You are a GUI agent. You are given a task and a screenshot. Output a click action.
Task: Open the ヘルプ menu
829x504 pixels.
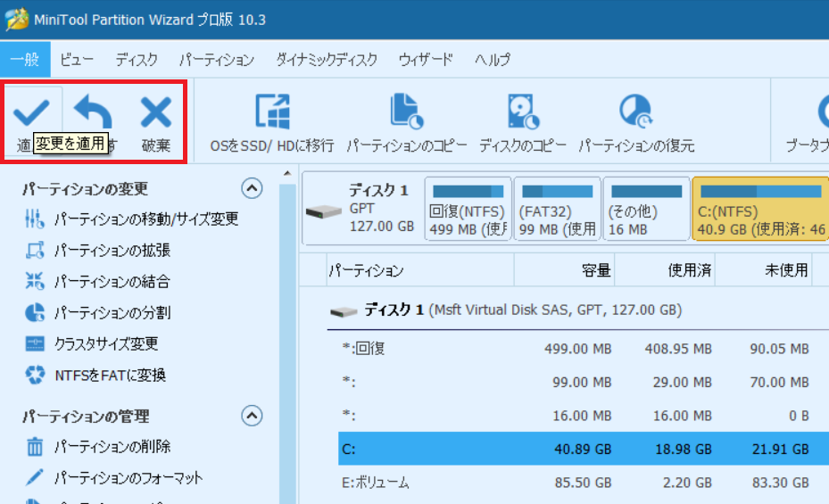(x=493, y=59)
